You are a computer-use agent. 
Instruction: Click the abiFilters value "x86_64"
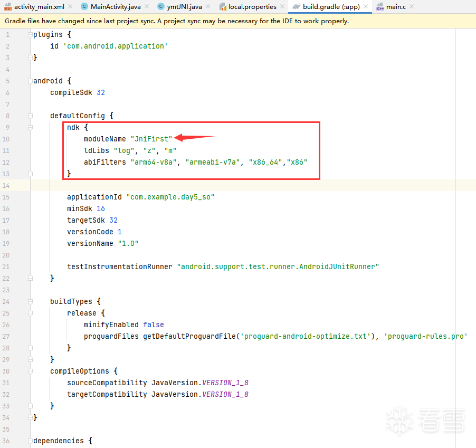pyautogui.click(x=265, y=163)
